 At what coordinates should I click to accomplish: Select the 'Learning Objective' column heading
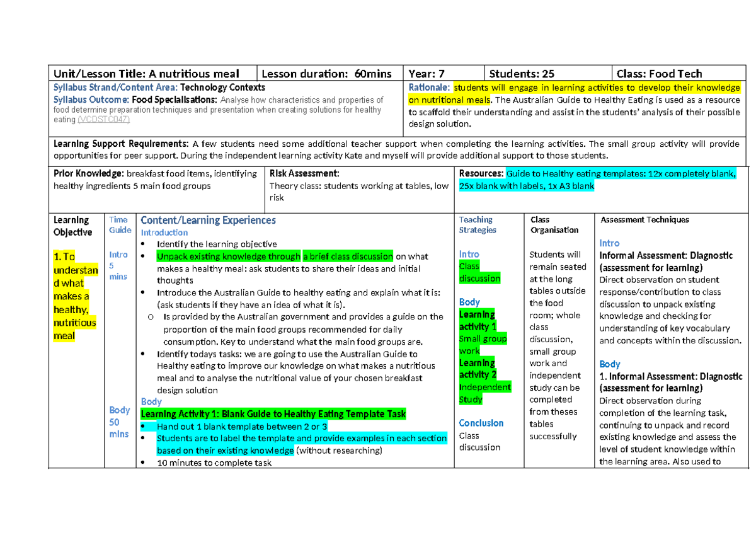point(73,226)
